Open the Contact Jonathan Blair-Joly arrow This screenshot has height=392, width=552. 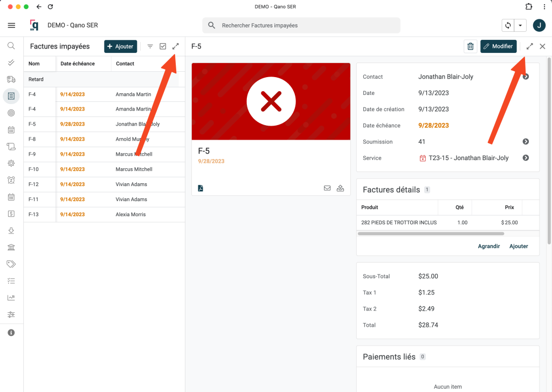(x=526, y=77)
